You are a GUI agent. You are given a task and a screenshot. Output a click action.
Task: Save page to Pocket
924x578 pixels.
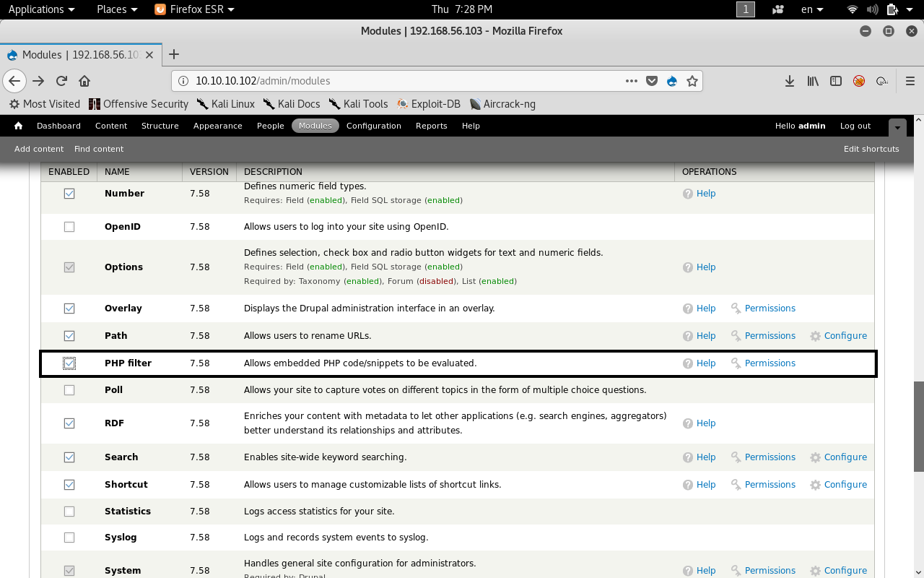click(x=651, y=81)
